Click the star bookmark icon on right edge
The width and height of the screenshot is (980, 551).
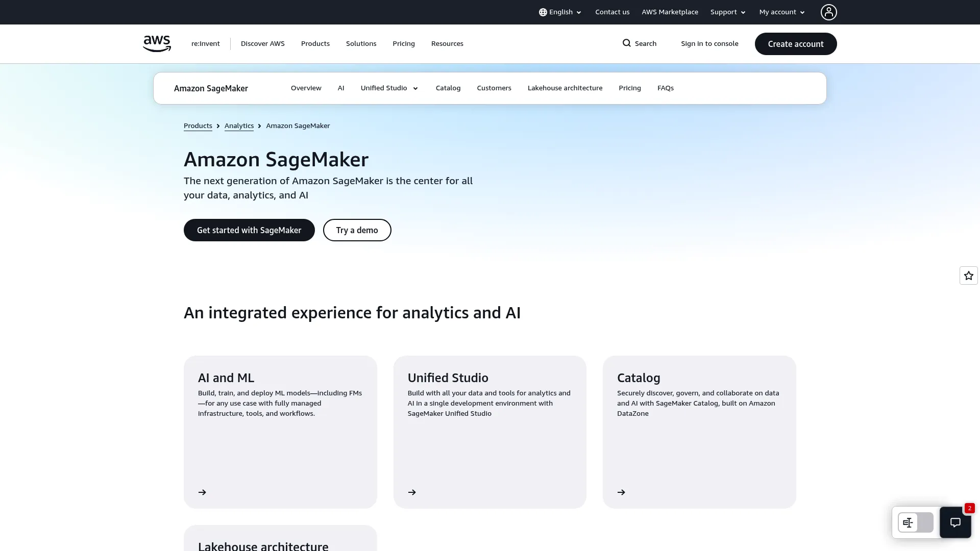pos(968,275)
